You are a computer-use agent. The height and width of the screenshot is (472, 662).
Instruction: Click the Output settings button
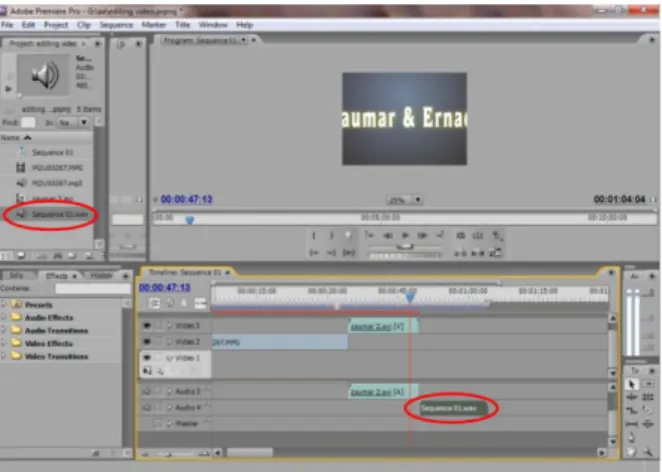point(496,235)
